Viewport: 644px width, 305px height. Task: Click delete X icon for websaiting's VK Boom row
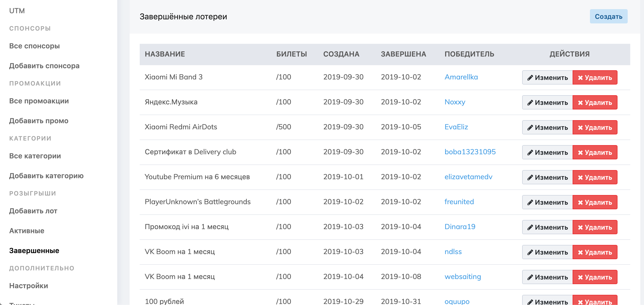tap(580, 277)
